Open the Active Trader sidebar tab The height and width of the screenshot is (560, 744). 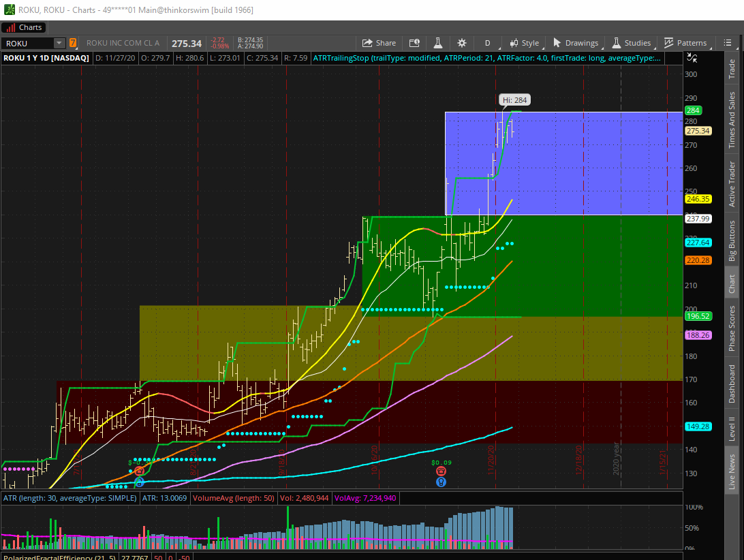tap(732, 184)
